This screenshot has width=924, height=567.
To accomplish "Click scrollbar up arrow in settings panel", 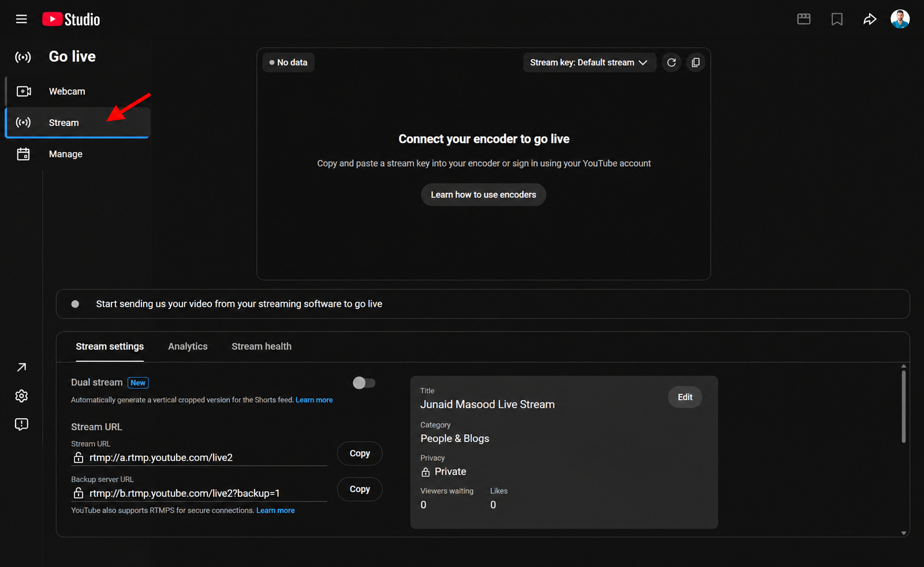I will 903,366.
